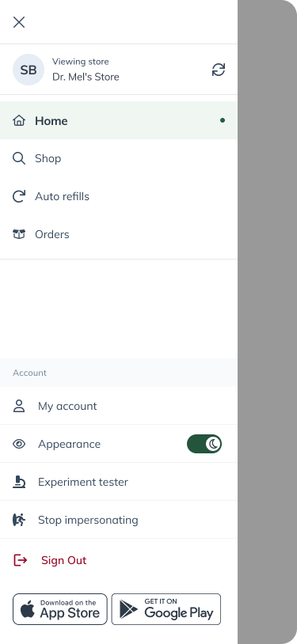The width and height of the screenshot is (297, 644).
Task: Click the magnifier icon beside Shop
Action: [19, 158]
